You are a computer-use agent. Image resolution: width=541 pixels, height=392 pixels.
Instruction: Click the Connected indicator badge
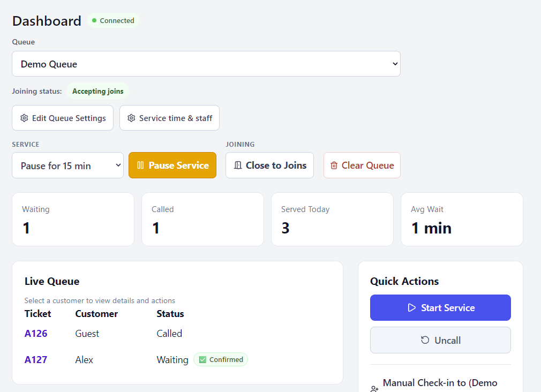pos(113,20)
